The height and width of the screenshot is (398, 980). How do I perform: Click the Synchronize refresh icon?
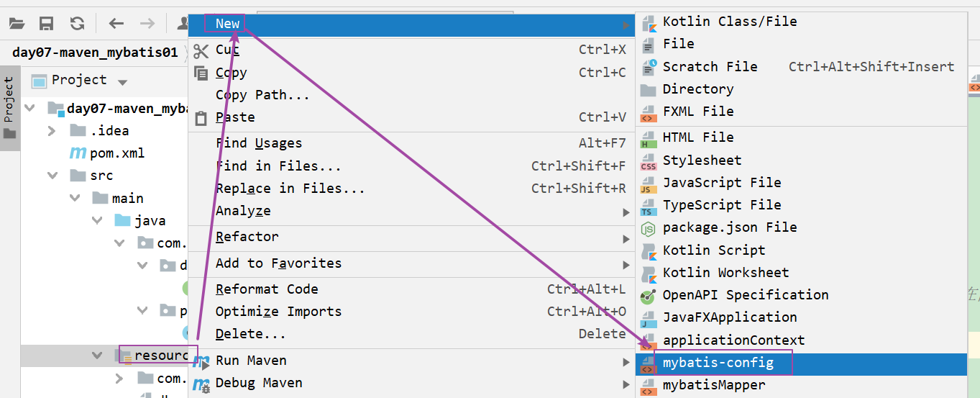[77, 24]
